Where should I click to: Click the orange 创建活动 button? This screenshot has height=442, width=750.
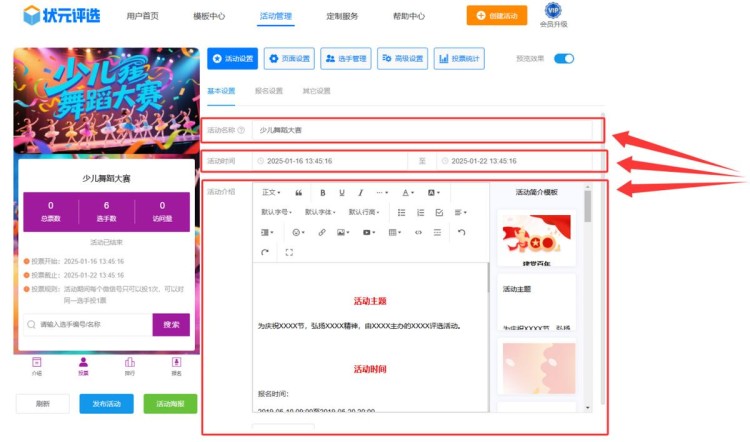[x=497, y=16]
